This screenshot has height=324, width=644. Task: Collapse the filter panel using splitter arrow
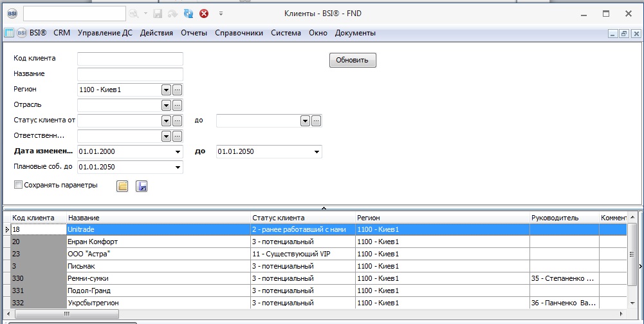point(324,208)
